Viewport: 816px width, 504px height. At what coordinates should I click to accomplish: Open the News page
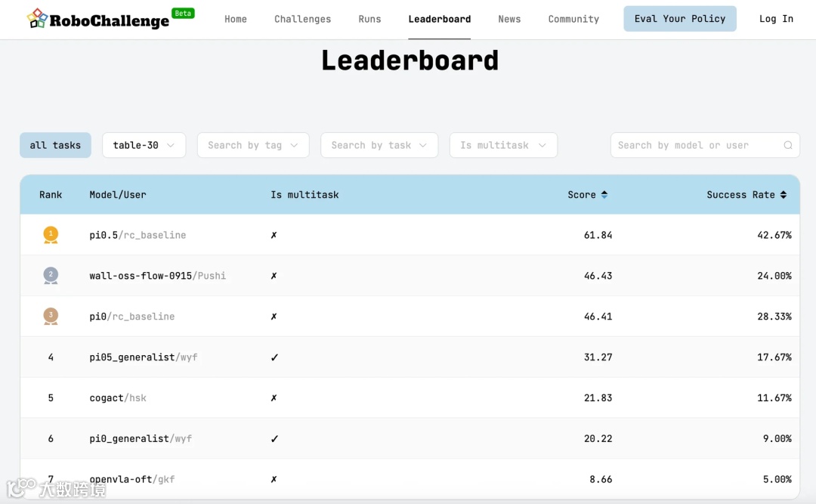(x=509, y=19)
